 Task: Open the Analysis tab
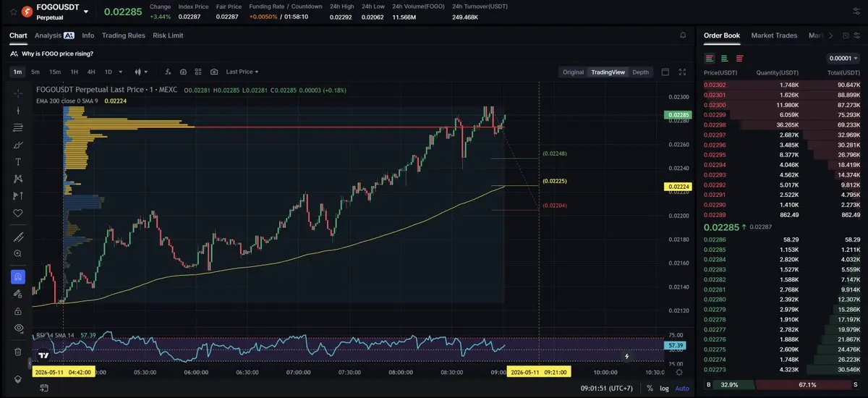click(x=54, y=35)
